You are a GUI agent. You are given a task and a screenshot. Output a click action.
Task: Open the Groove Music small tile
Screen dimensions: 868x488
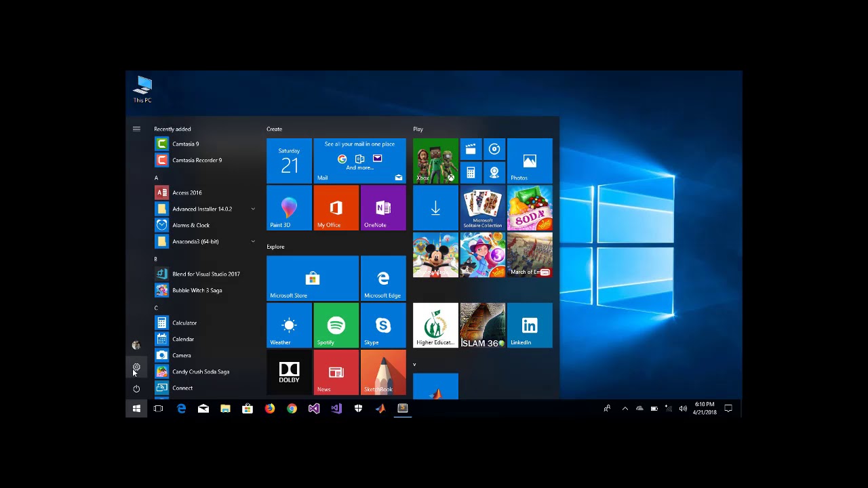point(494,149)
